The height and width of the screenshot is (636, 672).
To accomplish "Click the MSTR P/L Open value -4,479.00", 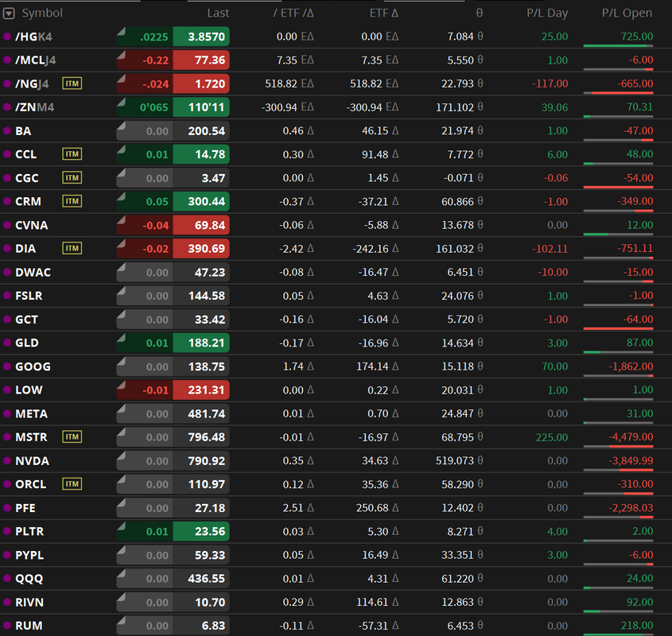I will 631,437.
